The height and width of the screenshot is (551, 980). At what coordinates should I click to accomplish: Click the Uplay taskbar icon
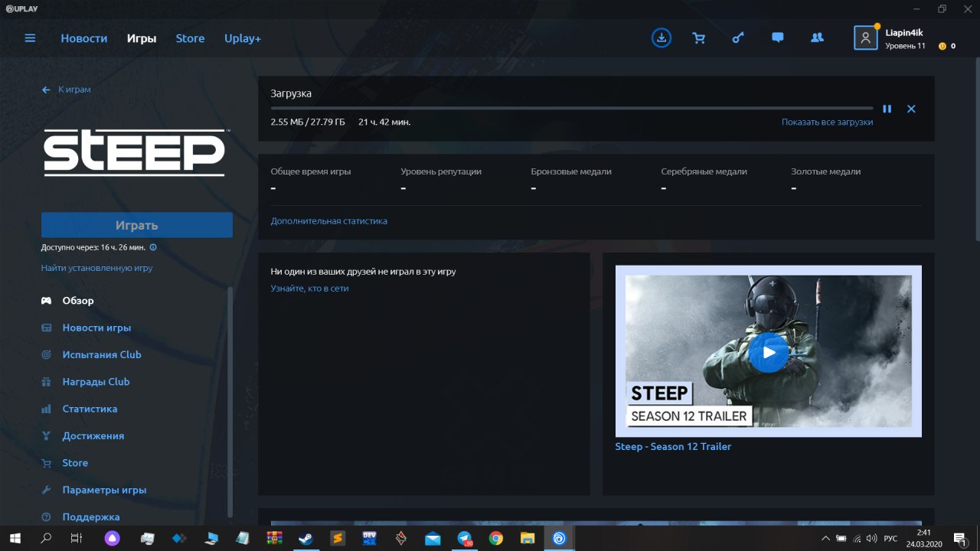559,538
